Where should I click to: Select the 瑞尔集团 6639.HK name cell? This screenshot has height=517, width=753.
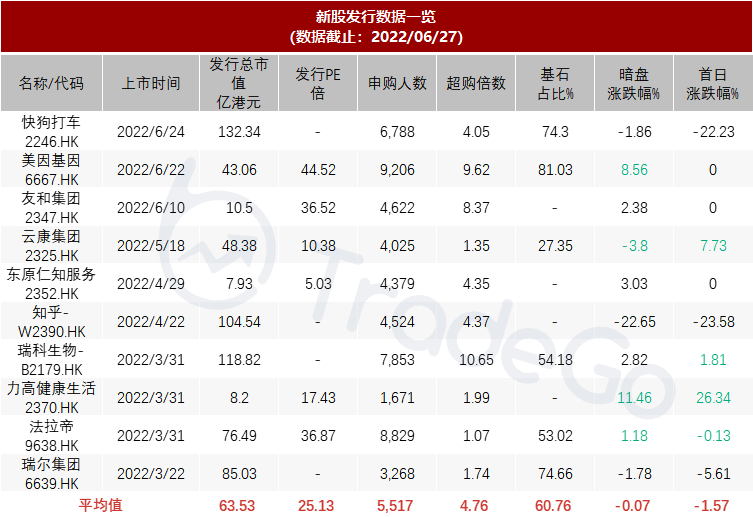(x=51, y=473)
